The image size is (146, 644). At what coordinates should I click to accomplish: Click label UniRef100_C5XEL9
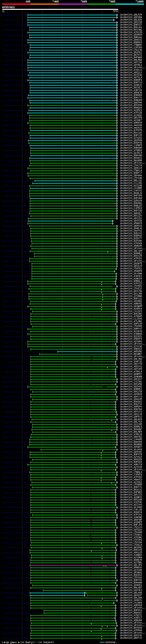point(131,545)
